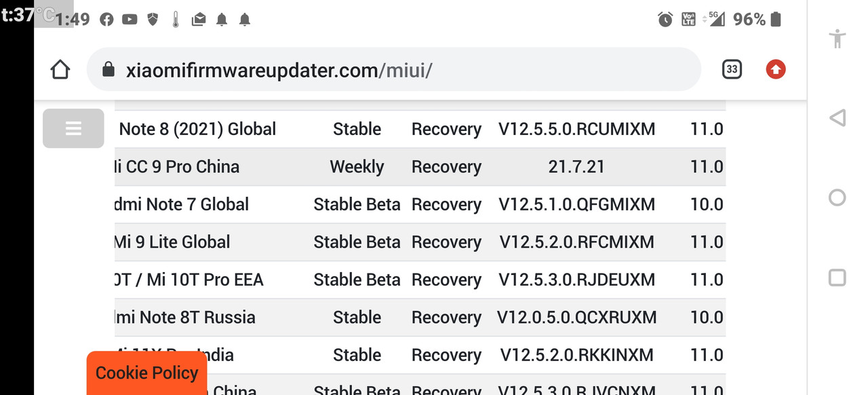This screenshot has height=395, width=868.
Task: Select version V12.0.5.0.QCXRUXM
Action: (x=577, y=318)
